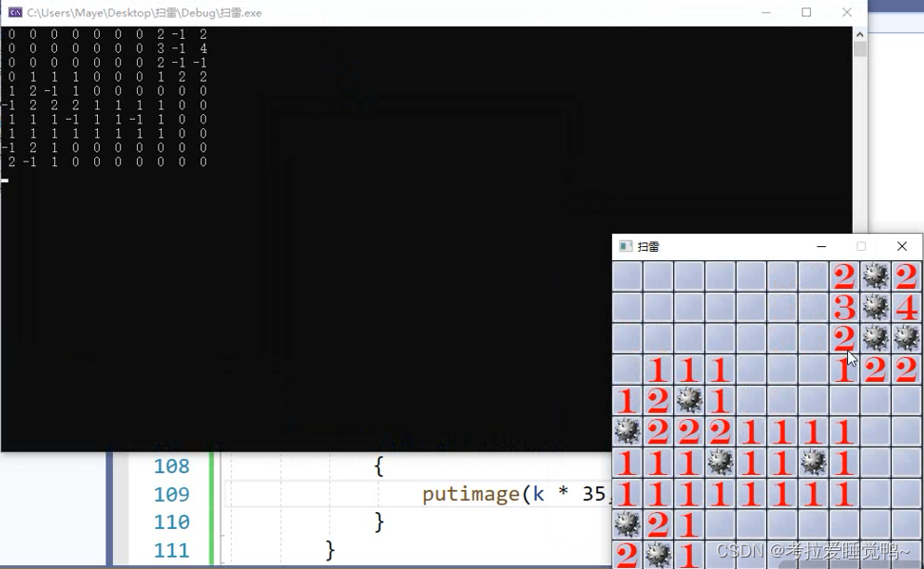Click the mine directly below the 4 tile

[906, 338]
